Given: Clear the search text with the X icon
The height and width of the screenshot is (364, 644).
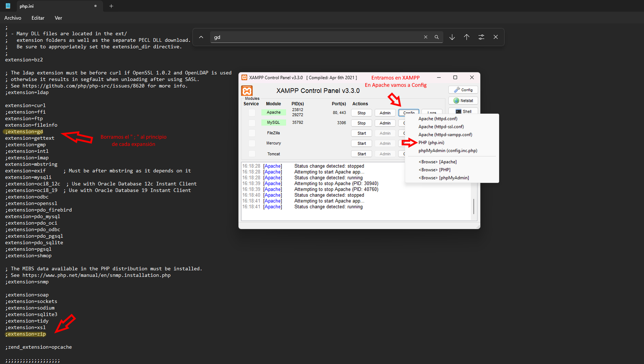Looking at the screenshot, I should point(425,37).
